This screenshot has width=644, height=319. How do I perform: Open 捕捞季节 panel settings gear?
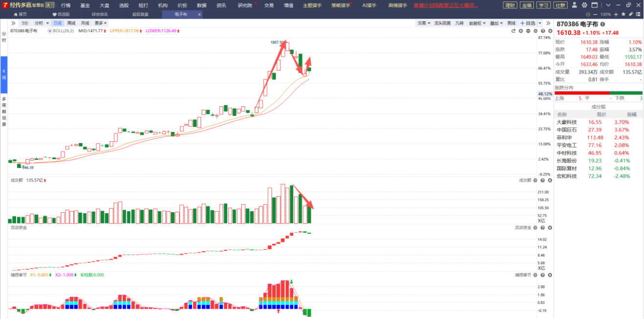pos(535,275)
